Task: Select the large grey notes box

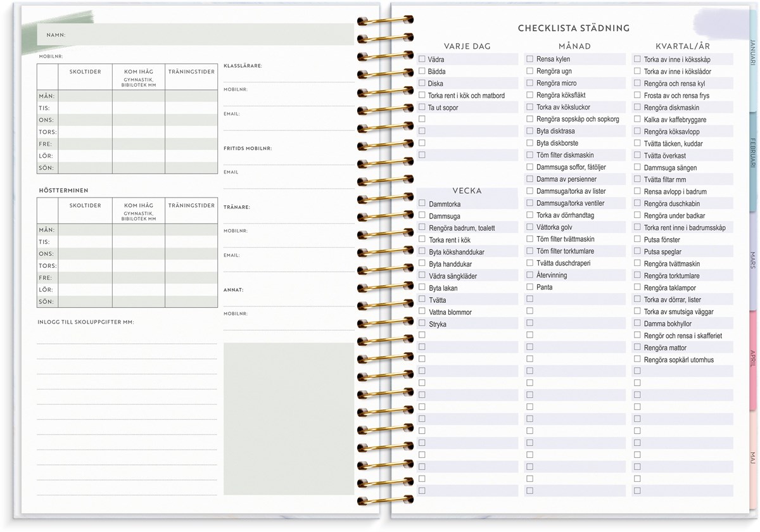Action: click(289, 419)
